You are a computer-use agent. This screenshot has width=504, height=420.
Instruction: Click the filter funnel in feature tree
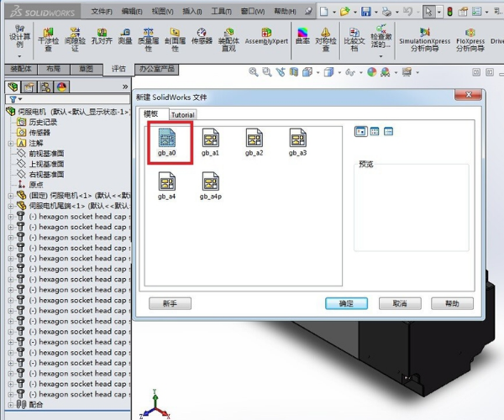(x=13, y=99)
